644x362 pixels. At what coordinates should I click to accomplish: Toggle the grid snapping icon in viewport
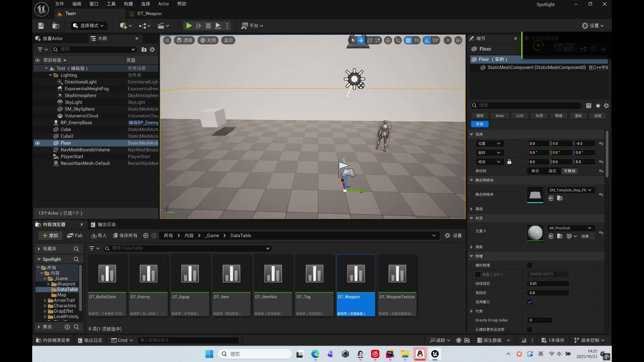tap(408, 40)
